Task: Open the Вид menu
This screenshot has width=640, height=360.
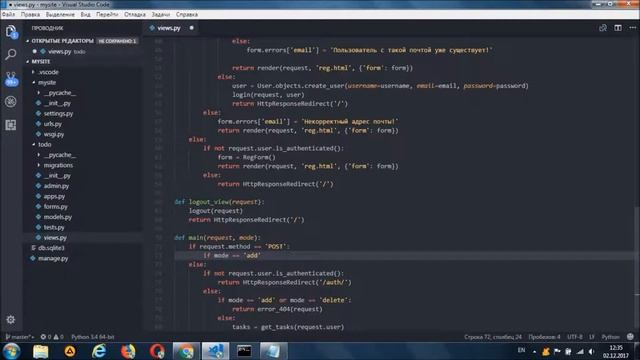Action: pyautogui.click(x=85, y=14)
